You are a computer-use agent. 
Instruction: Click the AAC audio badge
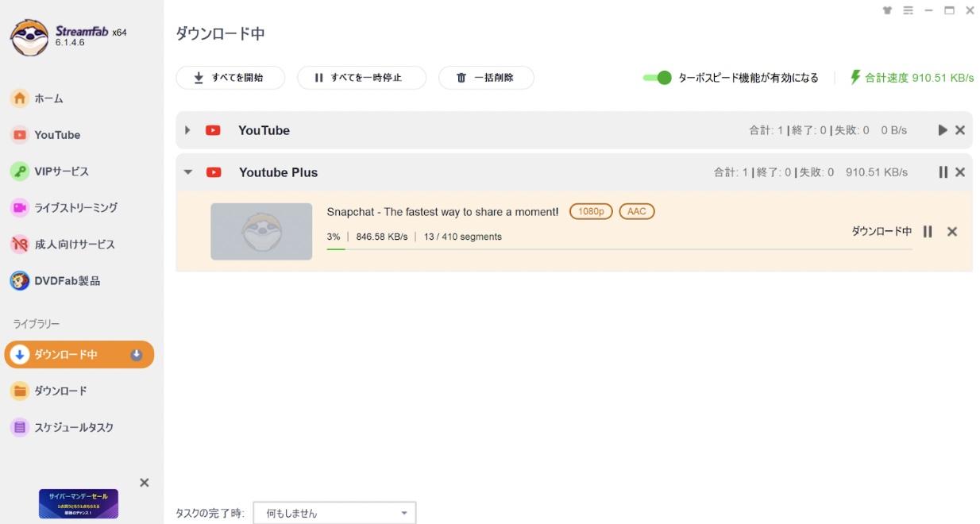637,212
